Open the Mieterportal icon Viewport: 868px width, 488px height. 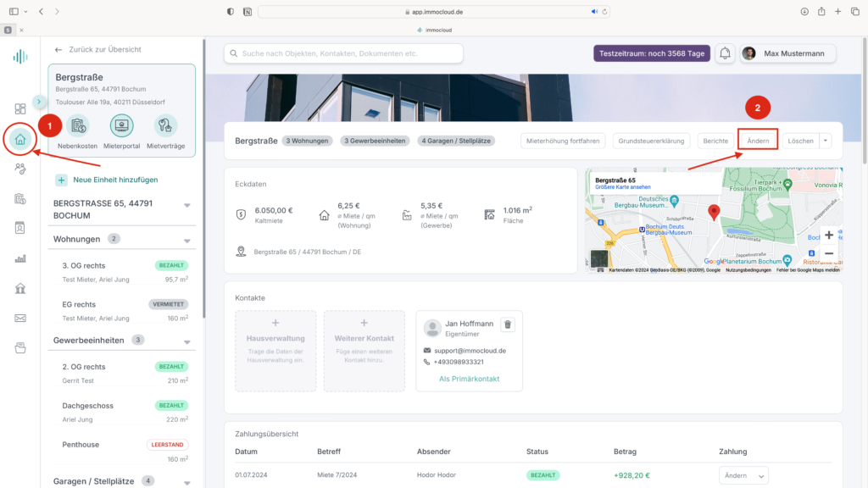tap(121, 125)
